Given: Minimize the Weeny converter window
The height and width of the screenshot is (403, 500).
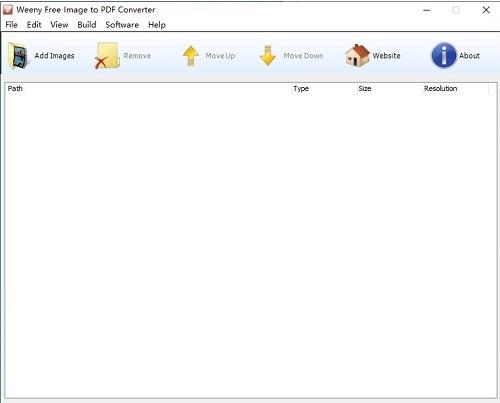Looking at the screenshot, I should [426, 10].
